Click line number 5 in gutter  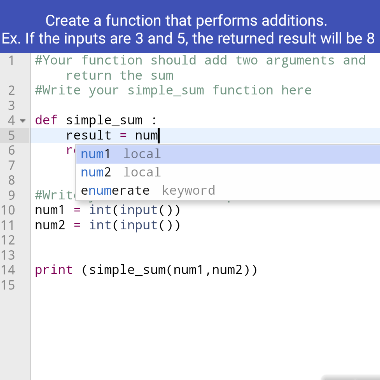[x=11, y=136]
